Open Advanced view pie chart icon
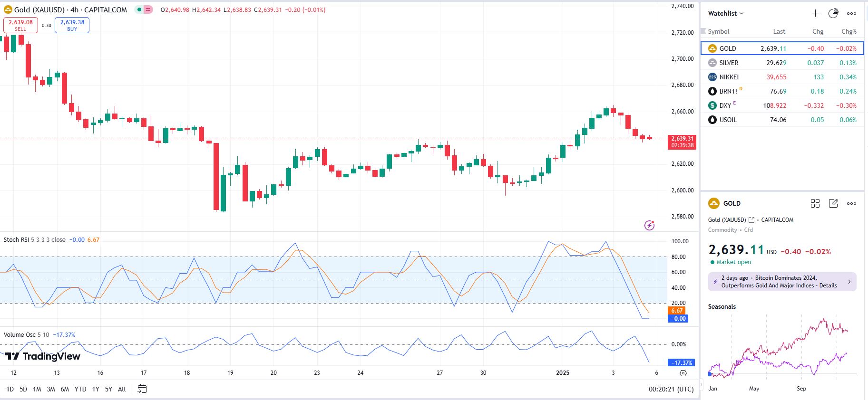Image resolution: width=868 pixels, height=400 pixels. point(833,13)
